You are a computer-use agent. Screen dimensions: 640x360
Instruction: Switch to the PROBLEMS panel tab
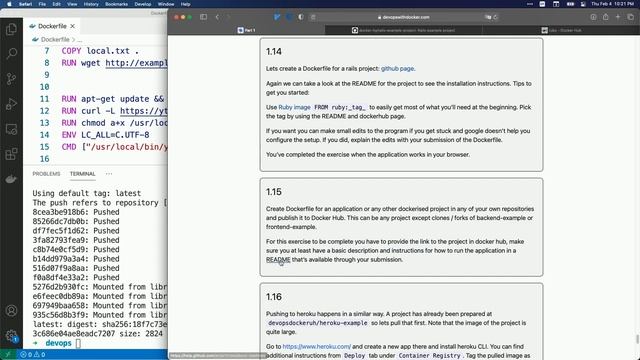46,174
